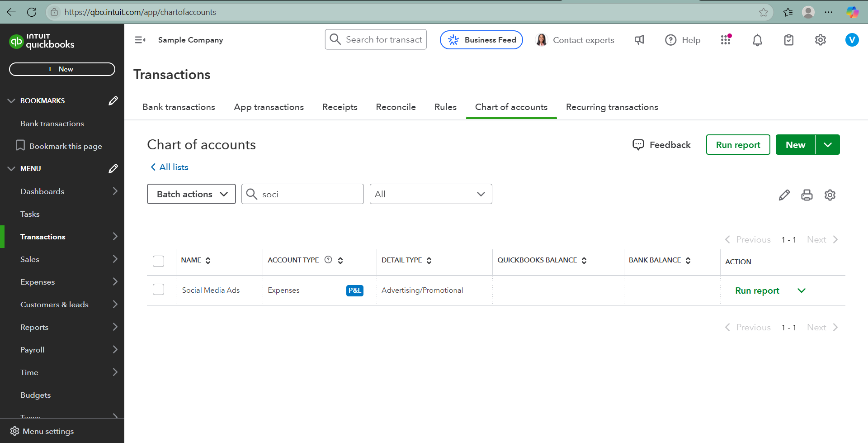This screenshot has height=443, width=868.
Task: Open the Help menu
Action: pos(683,40)
